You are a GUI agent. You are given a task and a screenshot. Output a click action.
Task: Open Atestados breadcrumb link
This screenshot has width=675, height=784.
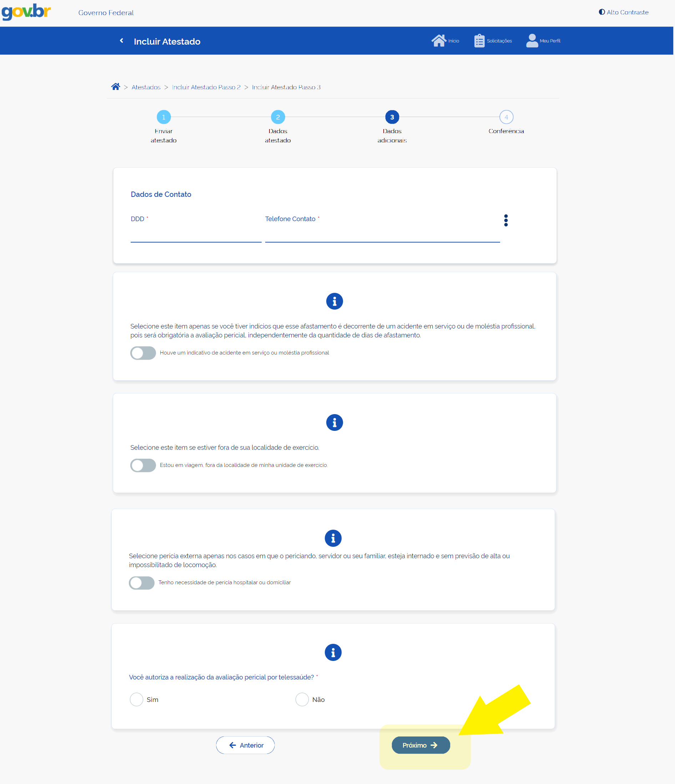click(x=146, y=87)
